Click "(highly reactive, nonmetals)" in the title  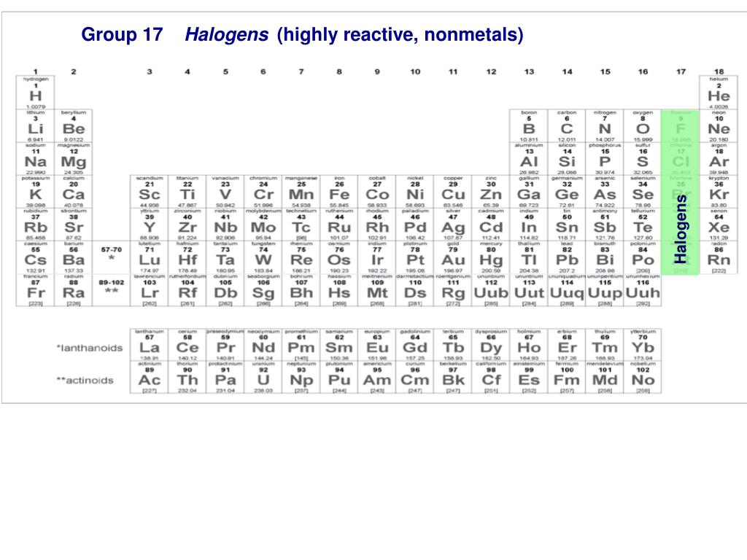point(400,35)
